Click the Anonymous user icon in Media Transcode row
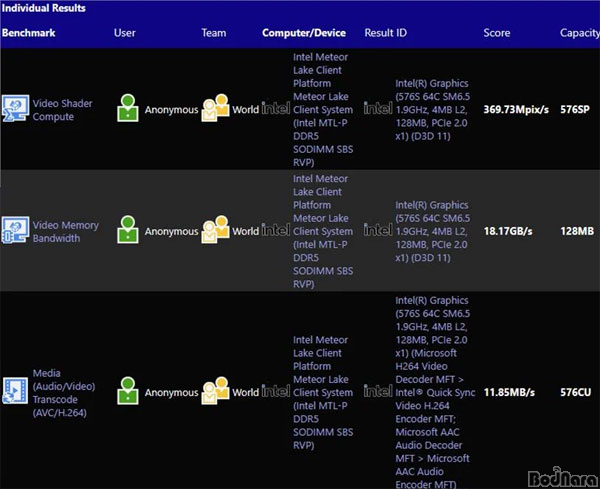Screen dimensions: 600x489 coord(128,391)
